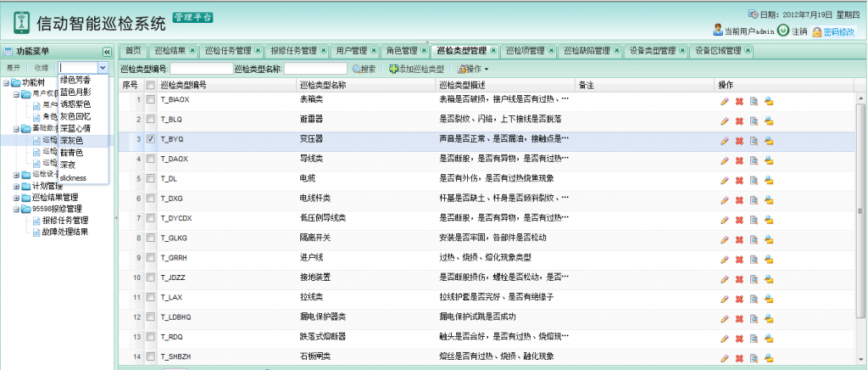
Task: Open the 操作 dropdown menu in toolbar
Action: [473, 70]
